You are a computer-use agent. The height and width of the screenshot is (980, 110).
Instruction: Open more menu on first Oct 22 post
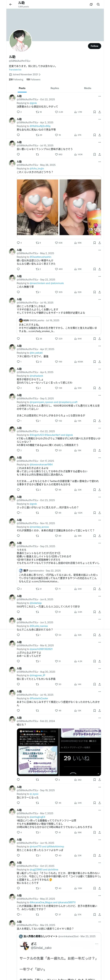click(x=100, y=96)
